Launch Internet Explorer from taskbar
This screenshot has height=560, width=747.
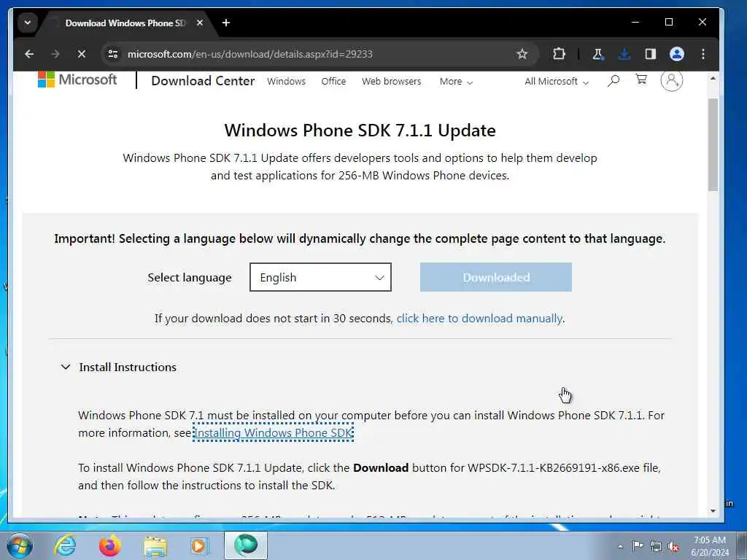click(x=65, y=545)
